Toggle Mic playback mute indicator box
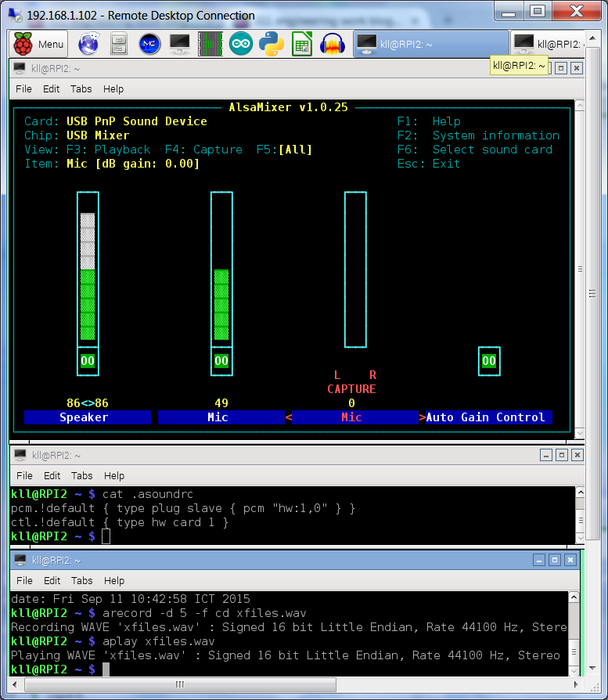Viewport: 608px width, 700px height. click(221, 361)
